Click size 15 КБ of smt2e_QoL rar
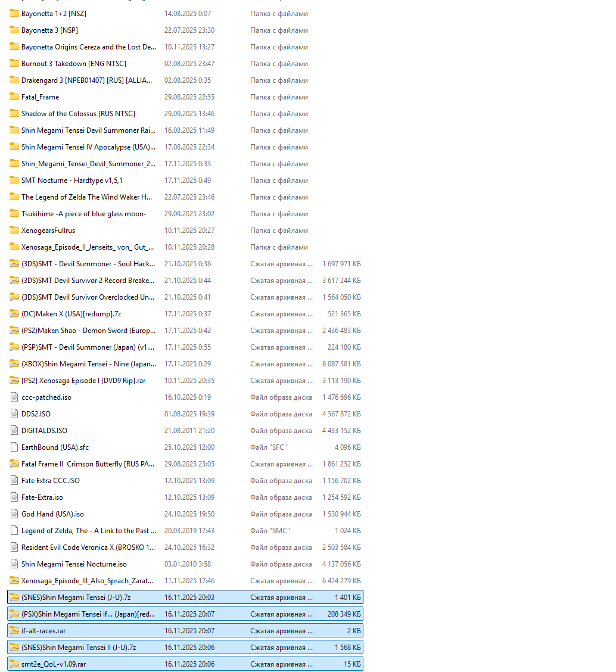This screenshot has height=672, width=616. tap(352, 664)
